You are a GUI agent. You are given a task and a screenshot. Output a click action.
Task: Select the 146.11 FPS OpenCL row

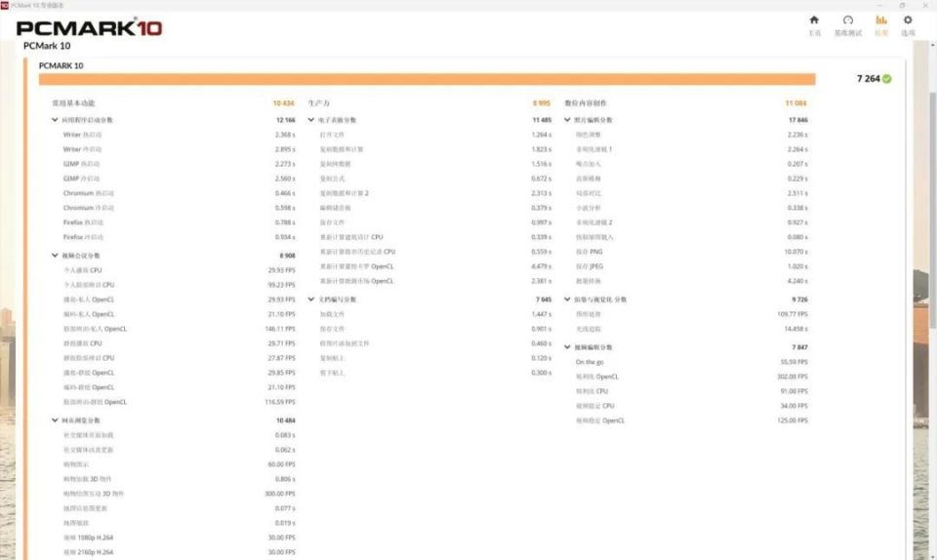coord(179,329)
